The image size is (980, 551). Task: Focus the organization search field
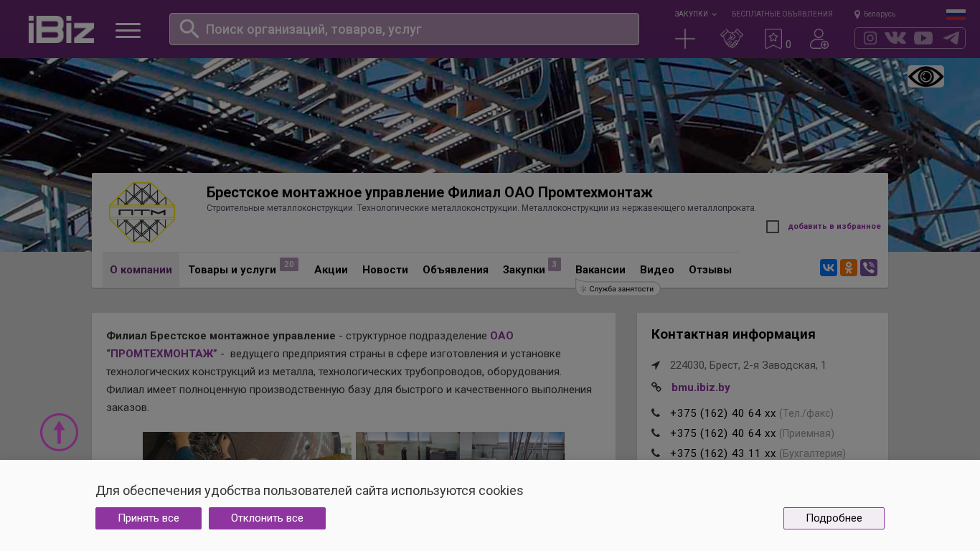pos(404,29)
